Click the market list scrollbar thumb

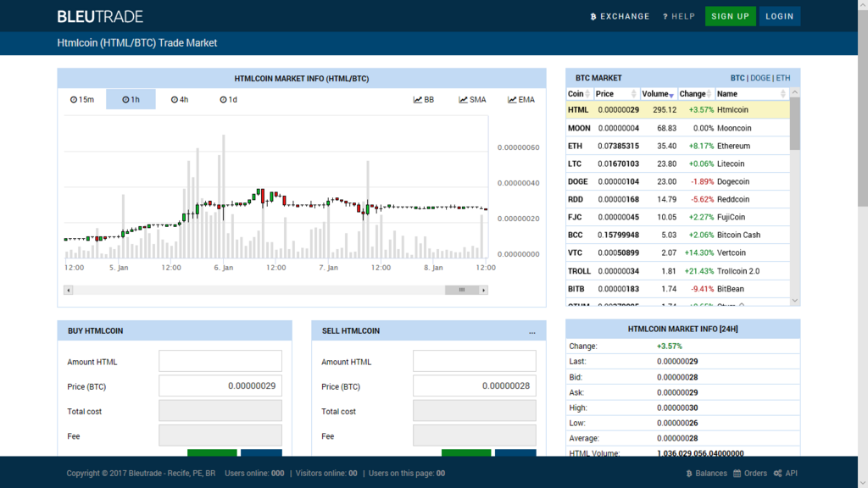[795, 124]
